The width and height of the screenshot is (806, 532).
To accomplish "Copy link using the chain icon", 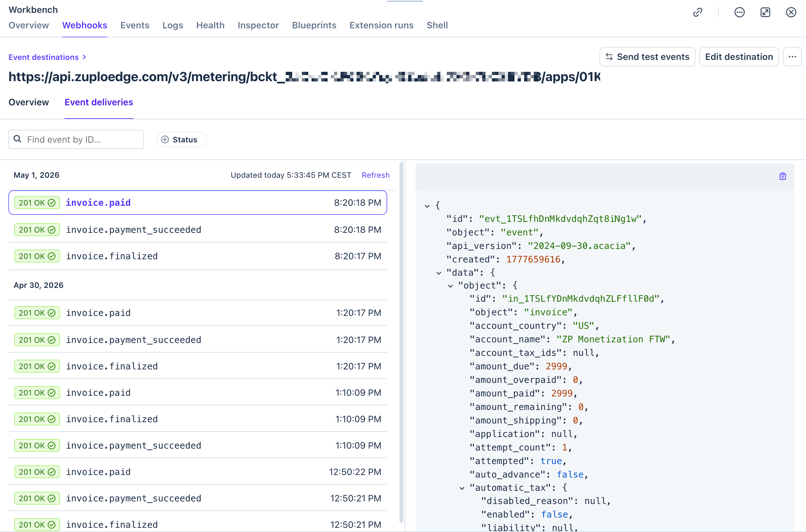I will [698, 13].
